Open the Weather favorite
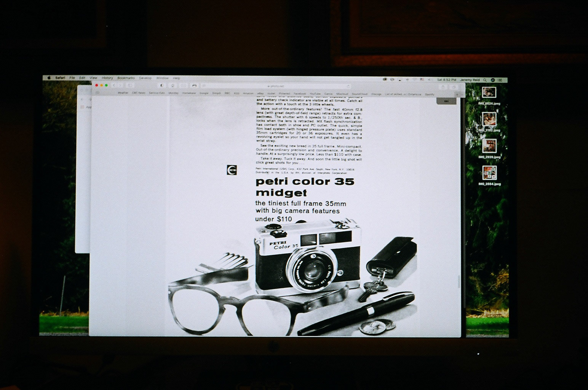 click(123, 93)
